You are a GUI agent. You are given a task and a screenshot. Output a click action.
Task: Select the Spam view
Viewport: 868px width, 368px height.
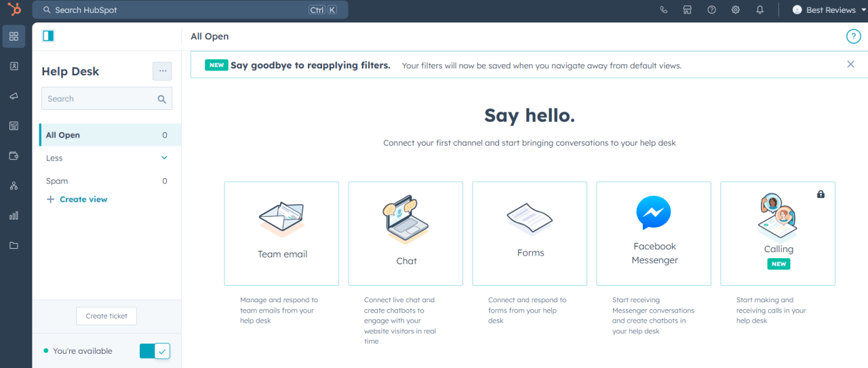pyautogui.click(x=106, y=181)
